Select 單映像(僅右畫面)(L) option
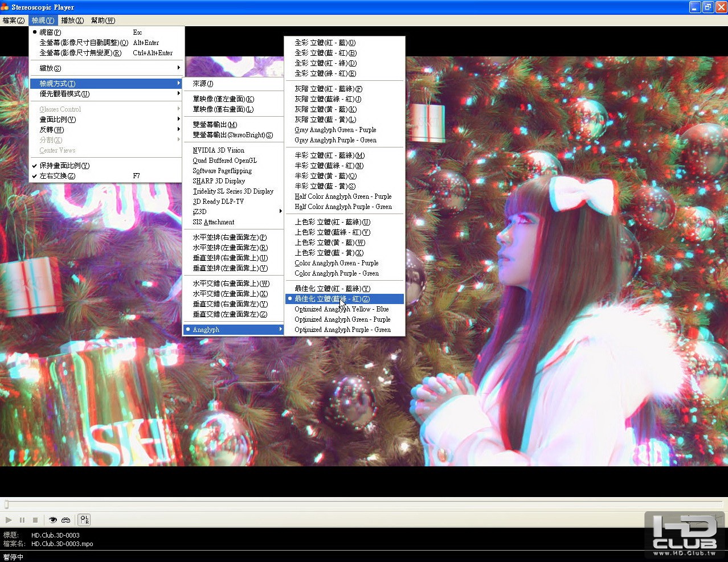 tap(234, 109)
